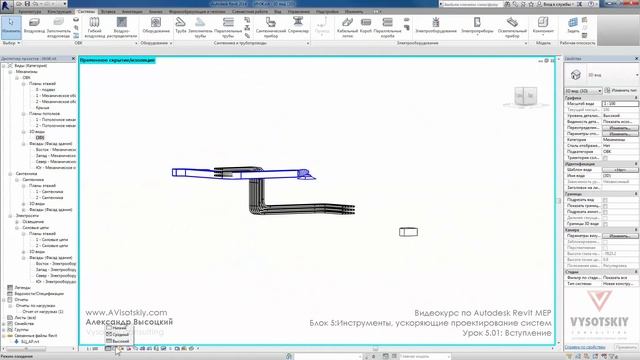Open the type selector dropdown in Properties

(636, 75)
